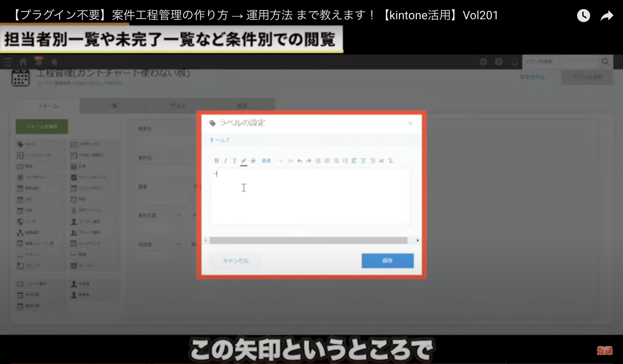Toggle bold formatting in label editor

click(216, 161)
